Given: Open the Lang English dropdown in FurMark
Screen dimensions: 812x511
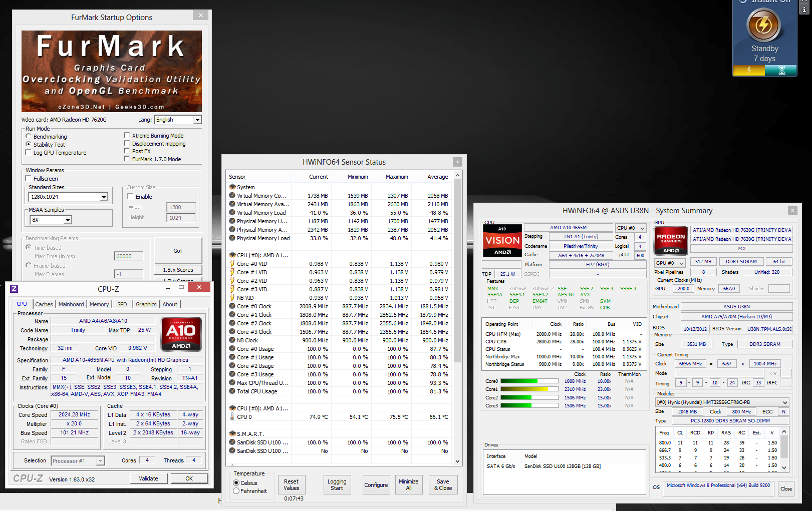Looking at the screenshot, I should pos(178,120).
